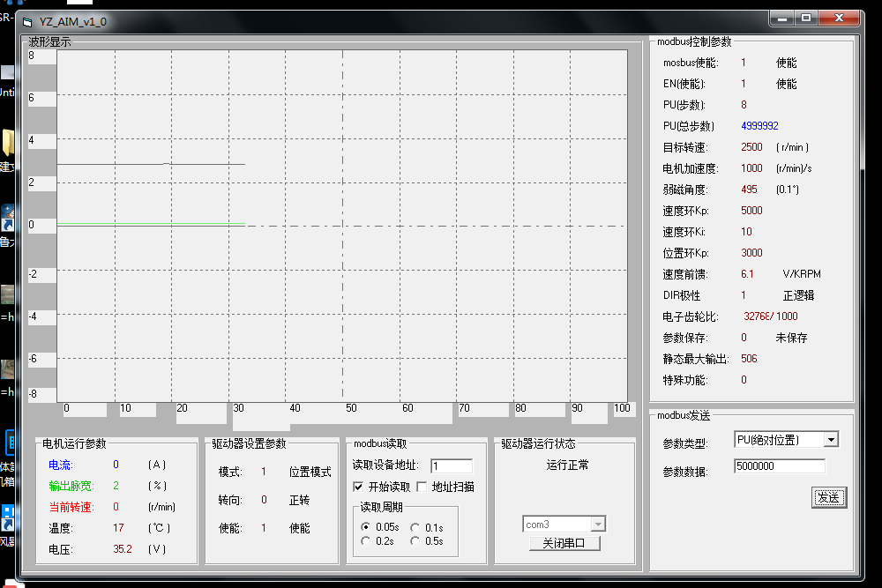This screenshot has height=588, width=882.
Task: Click the 运行正常 status text
Action: click(x=567, y=465)
